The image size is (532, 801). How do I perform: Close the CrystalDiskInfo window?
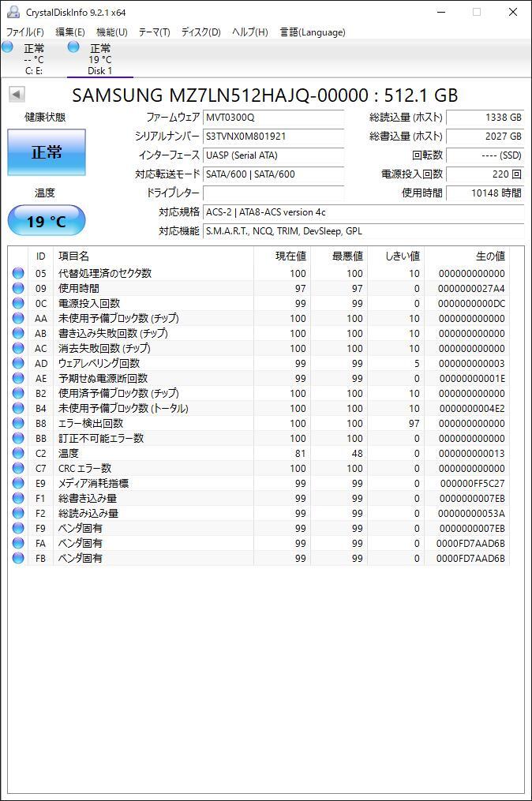(x=512, y=12)
